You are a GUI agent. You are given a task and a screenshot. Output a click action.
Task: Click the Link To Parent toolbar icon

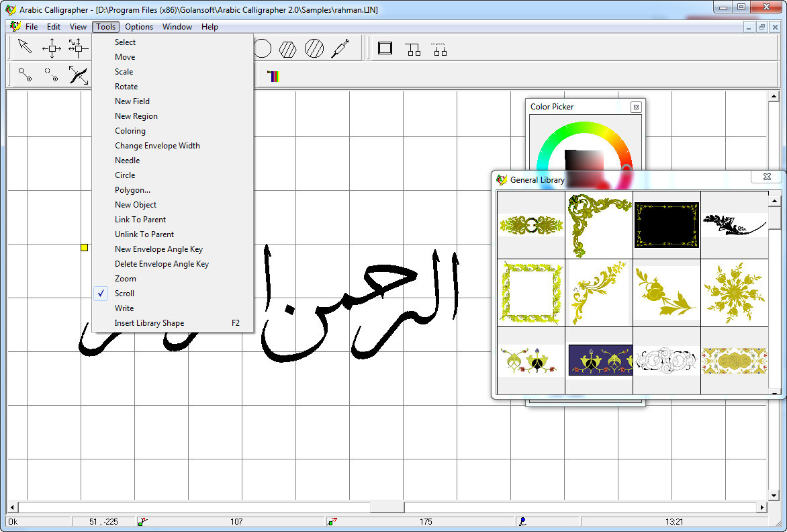pos(412,48)
